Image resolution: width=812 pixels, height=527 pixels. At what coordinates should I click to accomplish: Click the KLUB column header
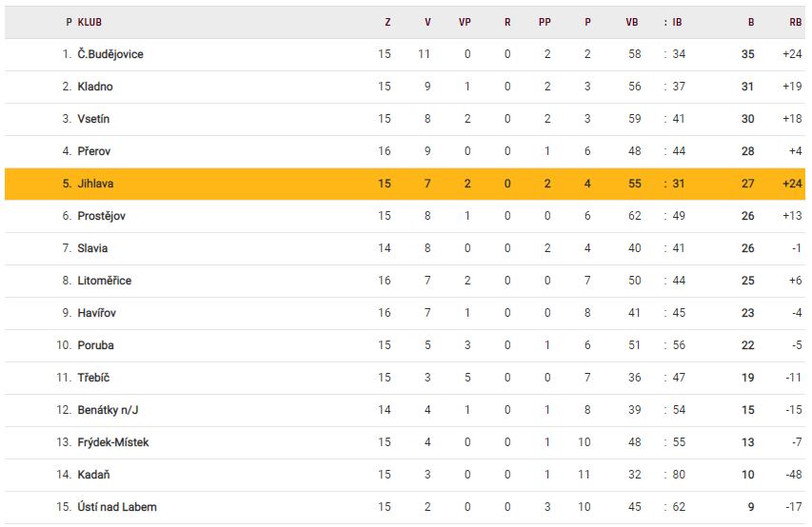pos(89,22)
